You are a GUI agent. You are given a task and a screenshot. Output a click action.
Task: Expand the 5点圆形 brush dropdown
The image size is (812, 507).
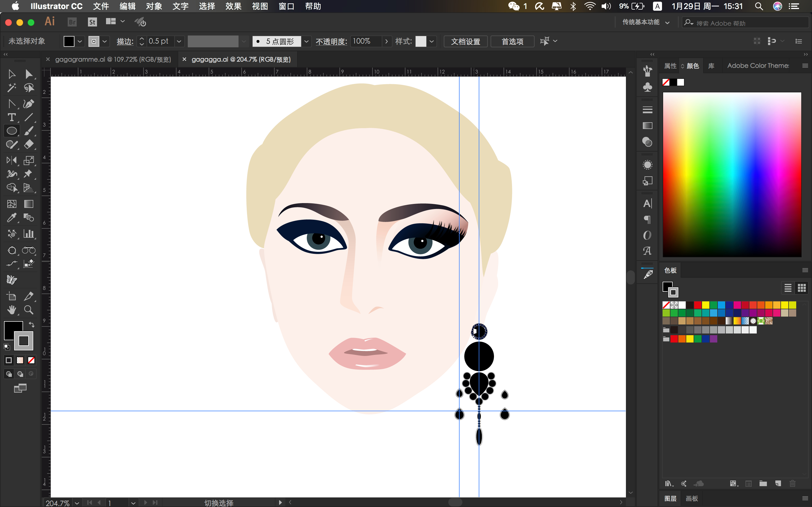pos(306,41)
